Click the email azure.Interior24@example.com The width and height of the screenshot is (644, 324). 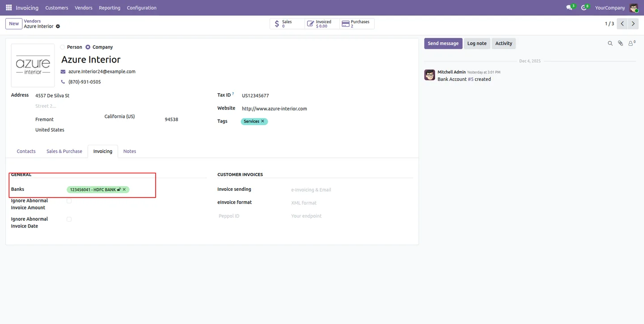[x=102, y=72]
